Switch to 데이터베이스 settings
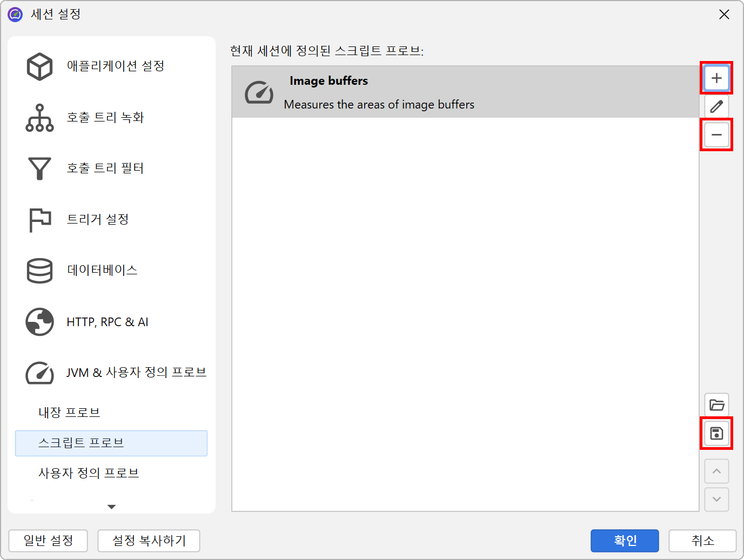Image resolution: width=744 pixels, height=560 pixels. [102, 270]
